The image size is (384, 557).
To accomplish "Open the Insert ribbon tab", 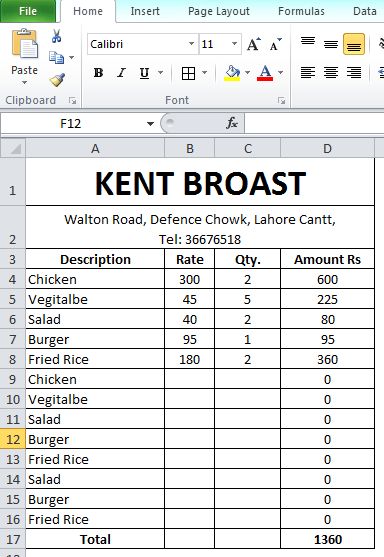I will (145, 11).
